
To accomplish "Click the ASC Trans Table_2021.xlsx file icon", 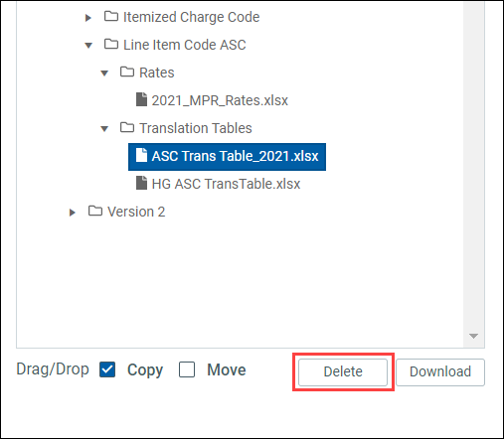I will 141,155.
